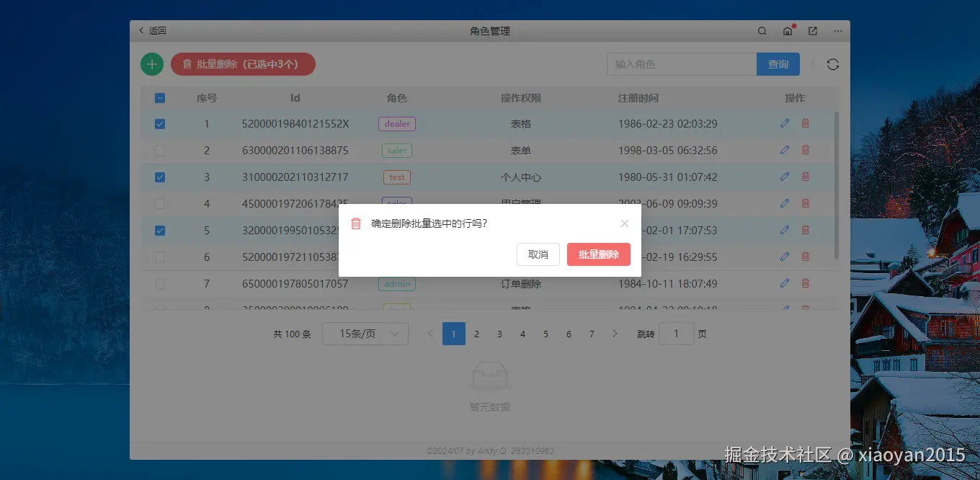
Task: Select page 5 in the pagination
Action: click(545, 333)
